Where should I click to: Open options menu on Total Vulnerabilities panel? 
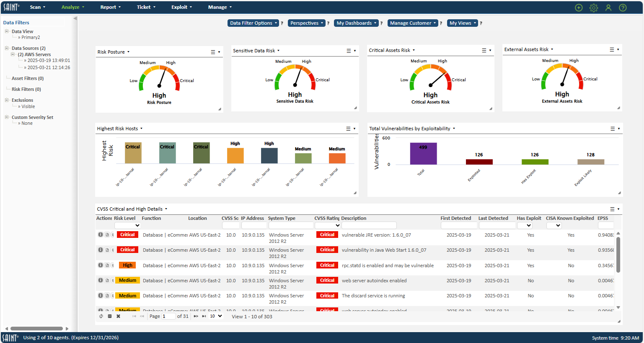612,129
